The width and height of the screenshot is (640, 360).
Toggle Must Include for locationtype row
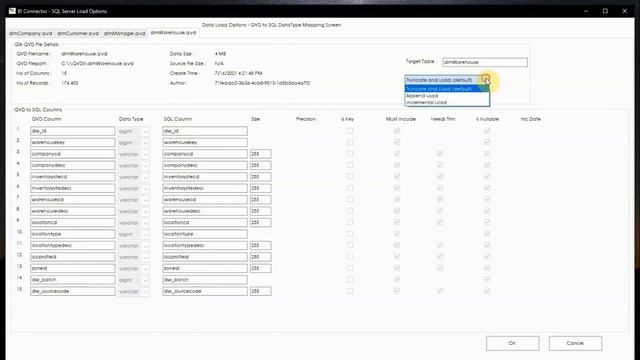pyautogui.click(x=397, y=234)
